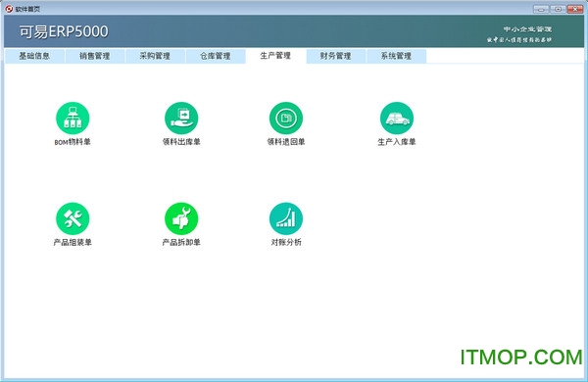588x382 pixels.
Task: Switch to the 销售管理 tab
Action: (x=94, y=56)
